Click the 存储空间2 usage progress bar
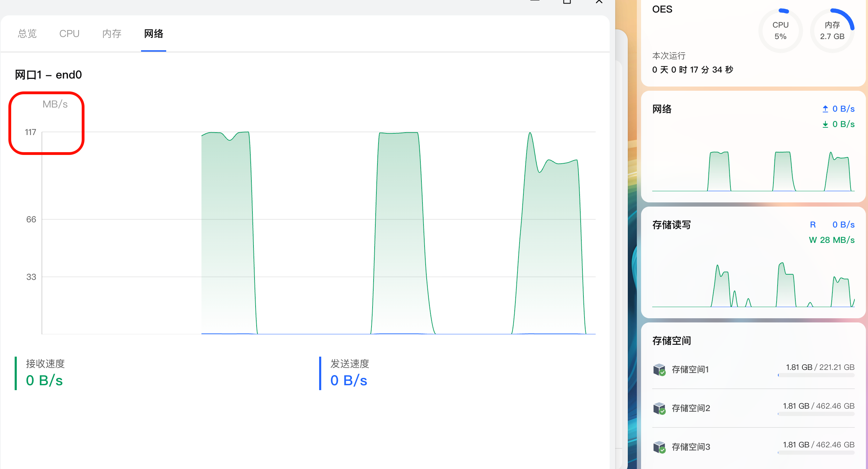Image resolution: width=868 pixels, height=469 pixels. [x=816, y=414]
